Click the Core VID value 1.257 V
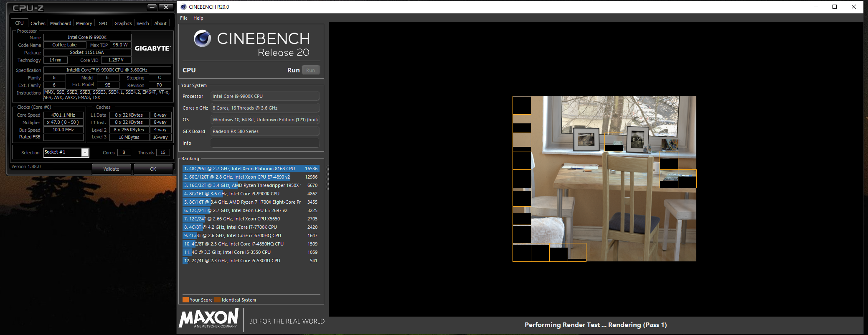The image size is (868, 335). point(116,60)
